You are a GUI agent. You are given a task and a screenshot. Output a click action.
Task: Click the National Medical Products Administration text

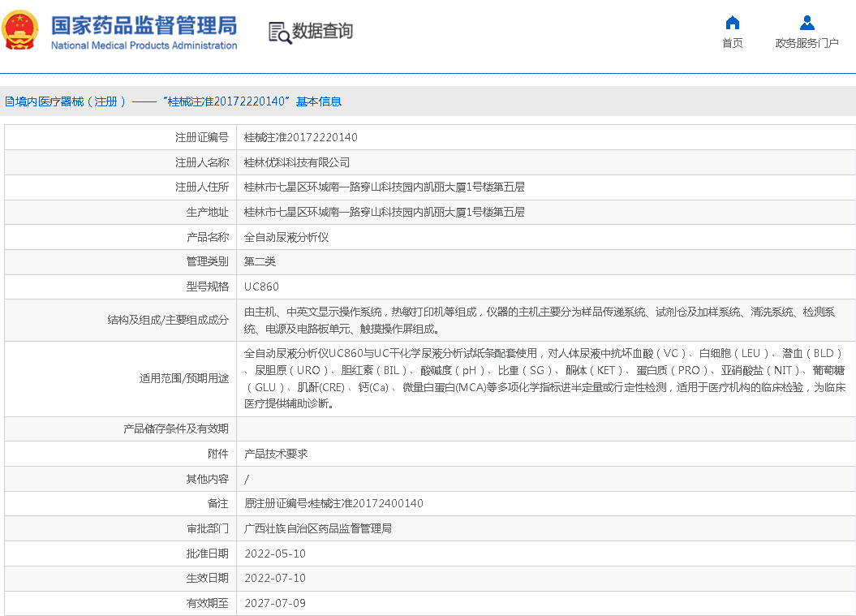(144, 45)
